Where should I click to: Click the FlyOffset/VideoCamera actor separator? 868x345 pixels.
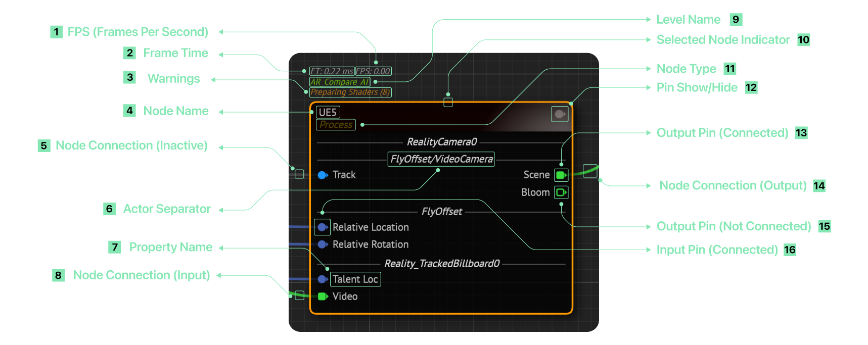441,159
